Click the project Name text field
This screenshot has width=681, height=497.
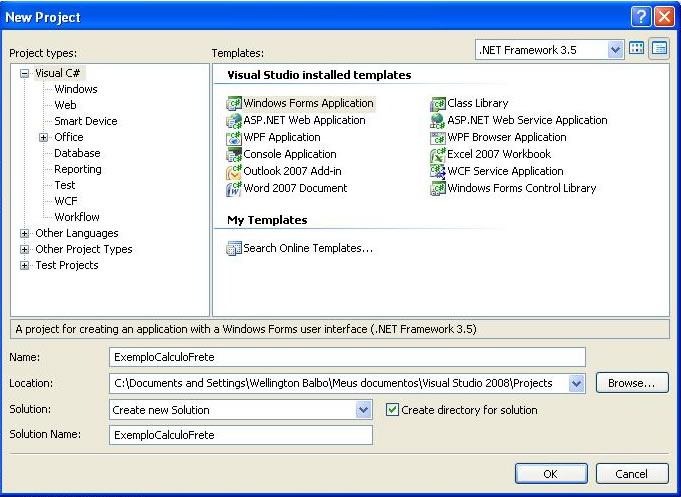click(x=347, y=357)
